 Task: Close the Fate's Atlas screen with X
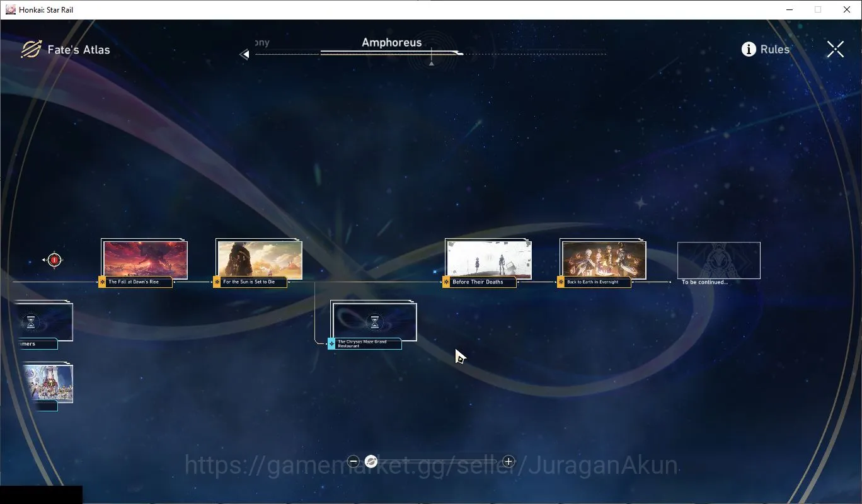(836, 49)
